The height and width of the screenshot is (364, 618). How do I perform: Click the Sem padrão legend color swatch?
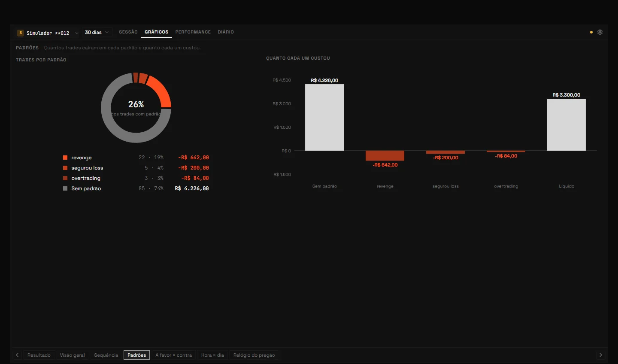[x=65, y=188]
